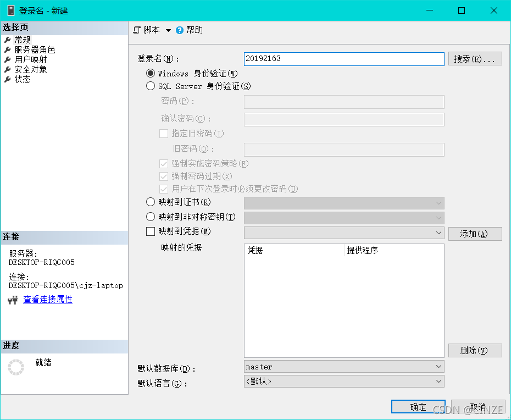Click the wrench icon beside 用户映射
Viewport: 511px width, 420px height.
tap(8, 60)
